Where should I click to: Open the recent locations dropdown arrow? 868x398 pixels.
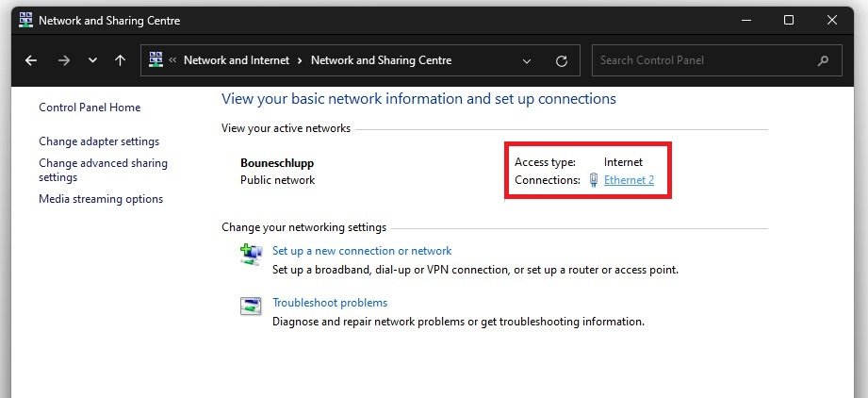coord(92,60)
